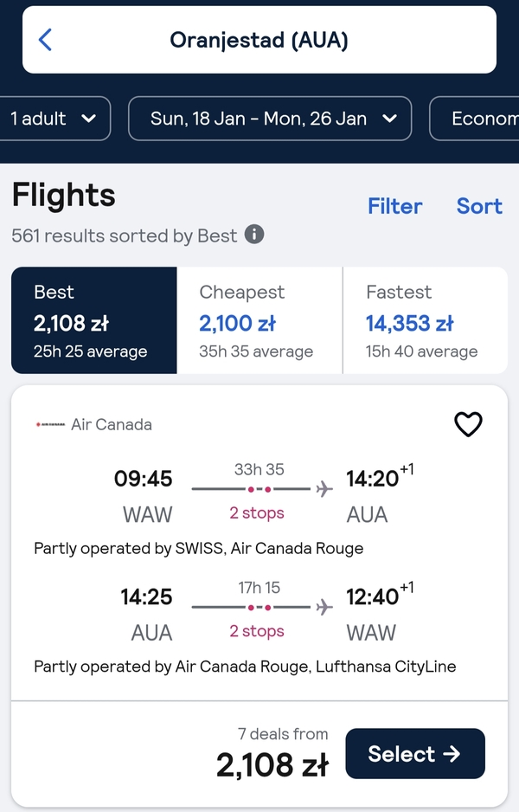Click the results info icon
This screenshot has width=519, height=812.
(254, 235)
